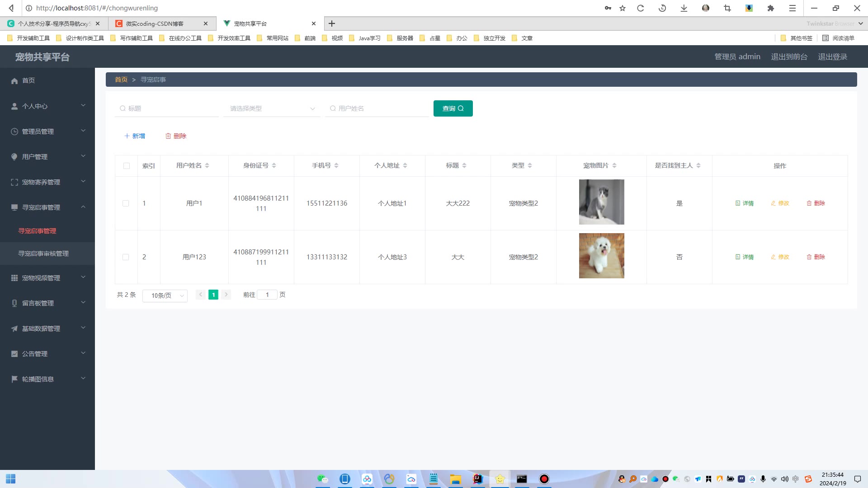Click the 基础数据管理 paper-plane icon
Image resolution: width=868 pixels, height=488 pixels.
click(x=14, y=328)
